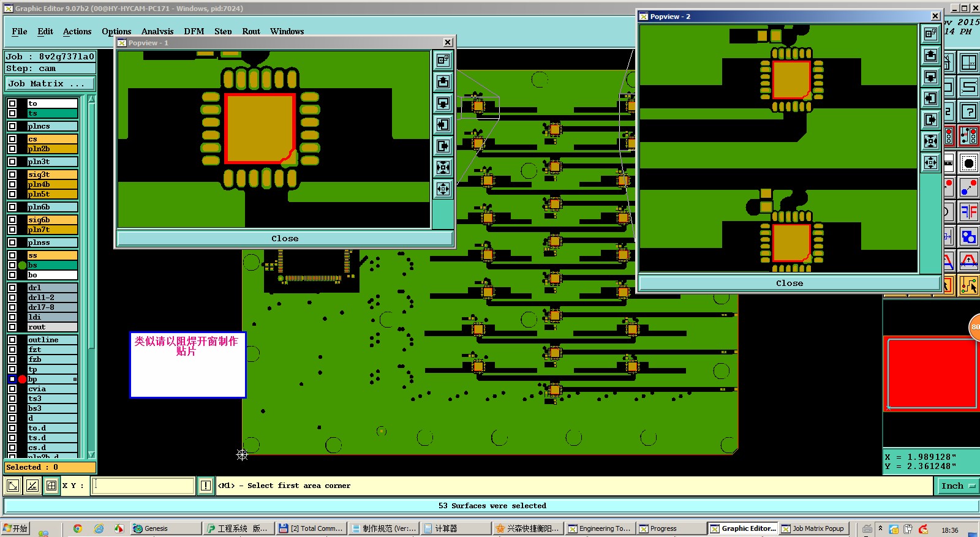
Task: Open the question mark help tool
Action: click(969, 112)
